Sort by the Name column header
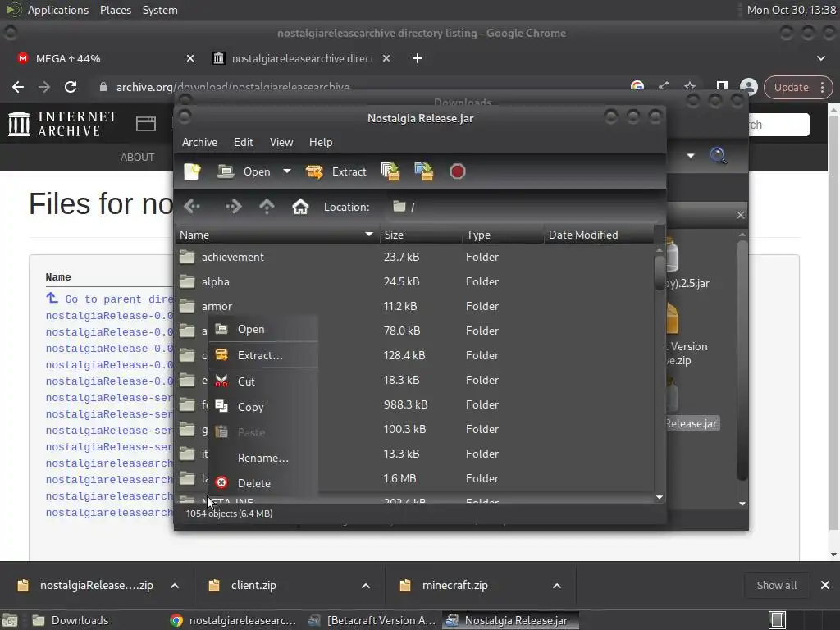The height and width of the screenshot is (630, 840). point(277,235)
